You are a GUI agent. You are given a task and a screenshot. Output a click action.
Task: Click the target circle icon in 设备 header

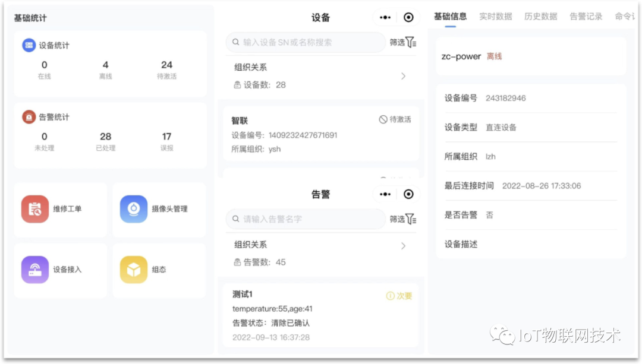click(x=408, y=18)
